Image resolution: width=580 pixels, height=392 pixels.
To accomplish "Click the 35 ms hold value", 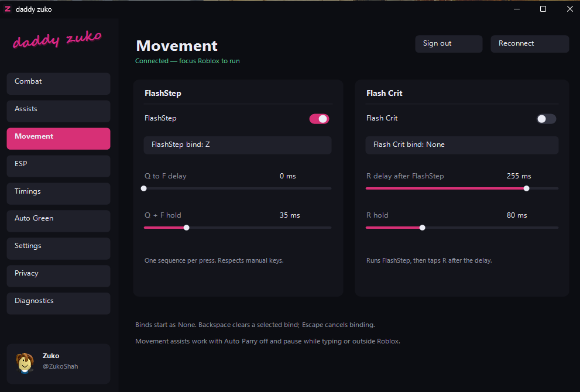I will coord(290,215).
